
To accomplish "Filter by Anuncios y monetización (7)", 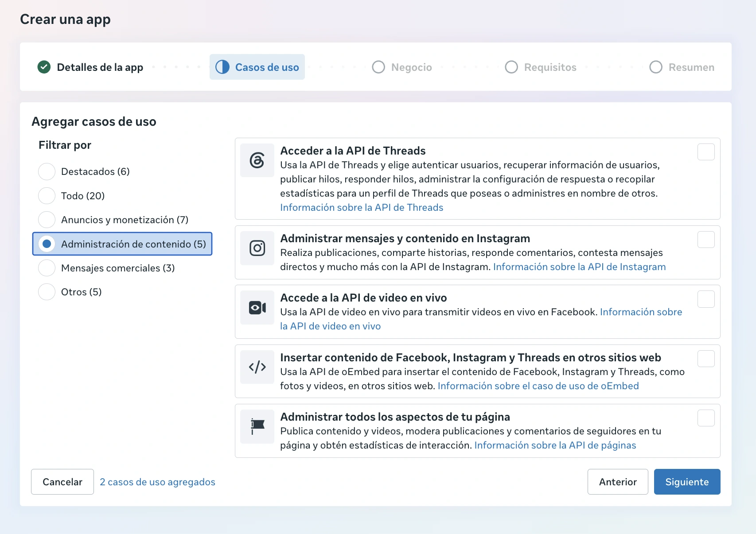I will click(47, 220).
